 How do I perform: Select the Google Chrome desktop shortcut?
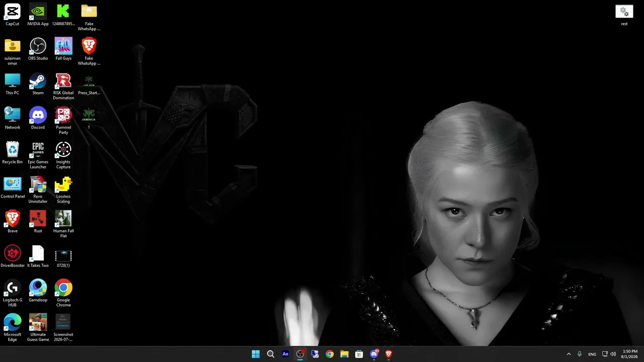click(63, 294)
